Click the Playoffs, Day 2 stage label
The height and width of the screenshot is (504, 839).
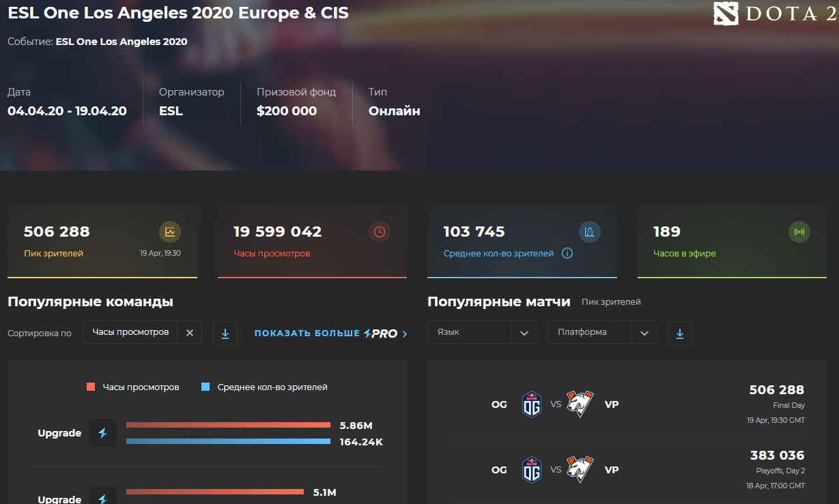[780, 471]
